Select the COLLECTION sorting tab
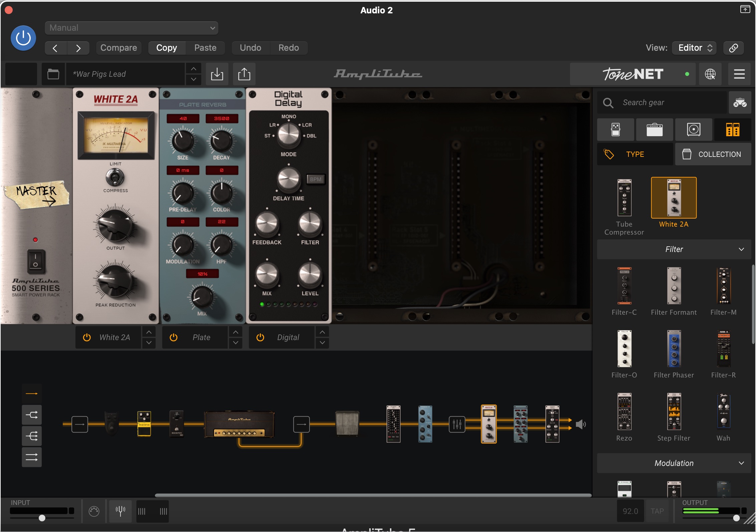The width and height of the screenshot is (756, 532). [x=713, y=154]
